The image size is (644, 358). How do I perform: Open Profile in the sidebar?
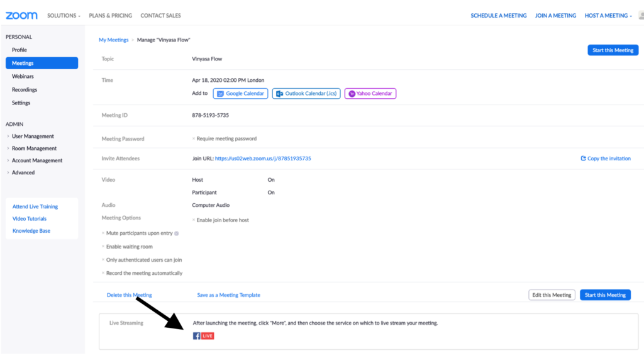[19, 50]
